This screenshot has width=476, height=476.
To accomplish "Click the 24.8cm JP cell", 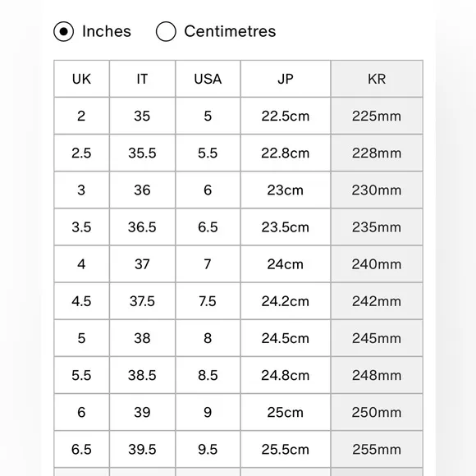I will coord(286,375).
